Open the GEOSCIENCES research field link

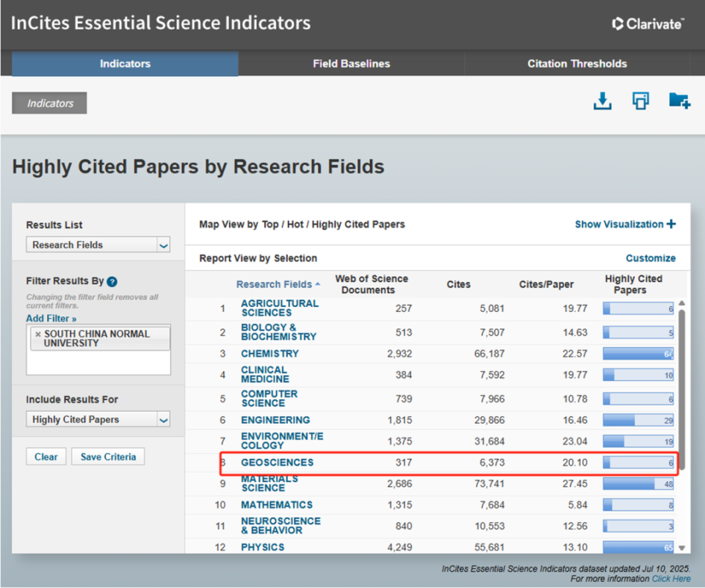pyautogui.click(x=277, y=462)
